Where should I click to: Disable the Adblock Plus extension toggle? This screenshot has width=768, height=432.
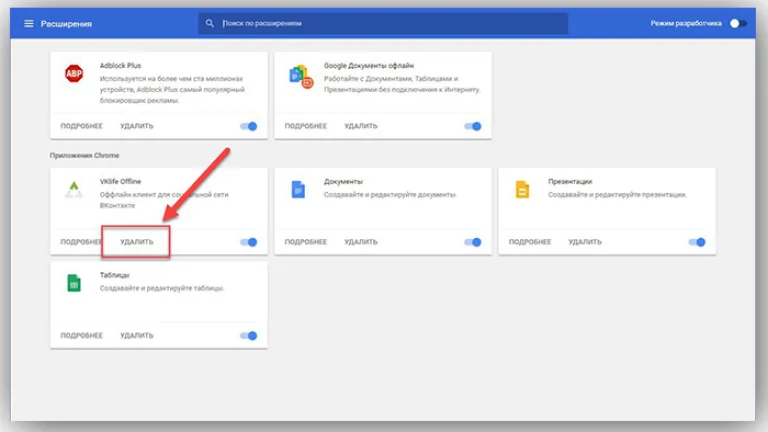(249, 126)
